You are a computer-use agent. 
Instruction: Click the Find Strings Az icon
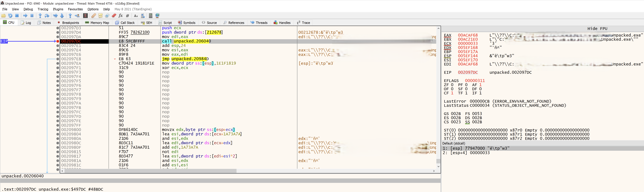(x=136, y=15)
